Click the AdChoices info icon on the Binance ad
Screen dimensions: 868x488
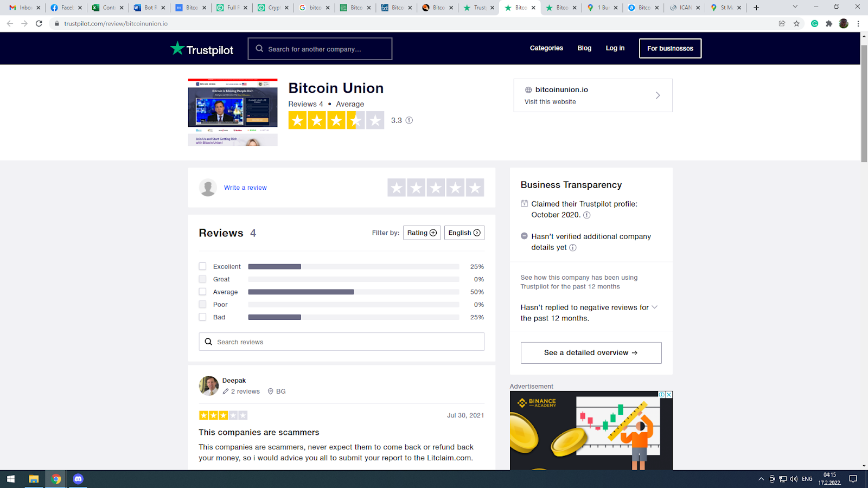click(x=662, y=395)
